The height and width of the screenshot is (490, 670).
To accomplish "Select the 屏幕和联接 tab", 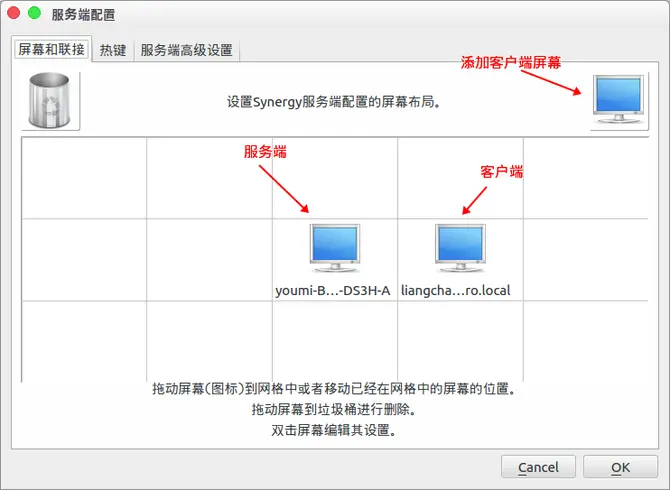I will point(51,49).
